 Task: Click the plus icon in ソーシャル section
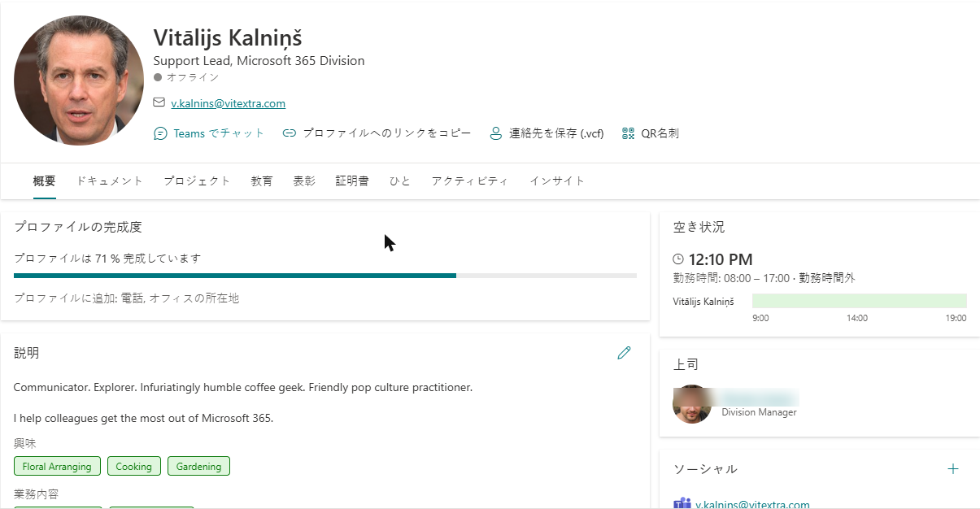tap(953, 469)
